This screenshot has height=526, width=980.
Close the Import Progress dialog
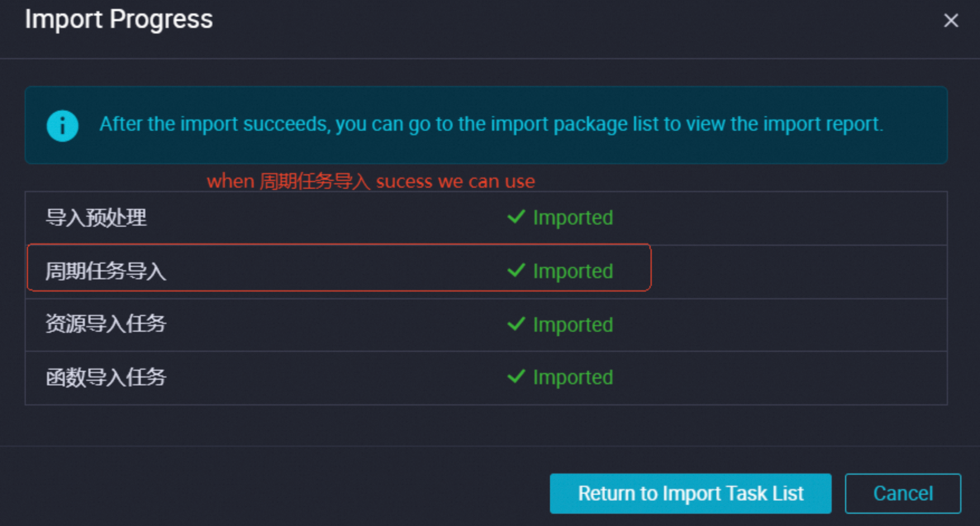pos(950,21)
